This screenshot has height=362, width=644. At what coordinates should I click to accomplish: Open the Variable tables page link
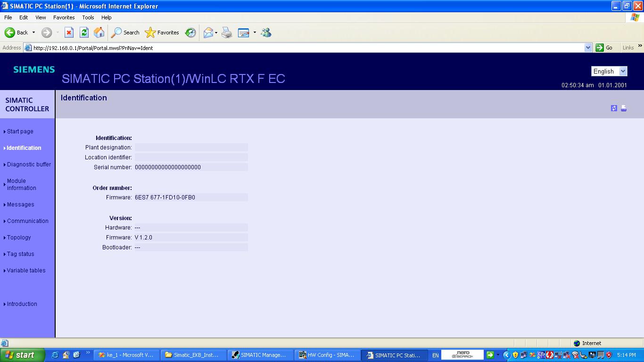[x=26, y=271]
